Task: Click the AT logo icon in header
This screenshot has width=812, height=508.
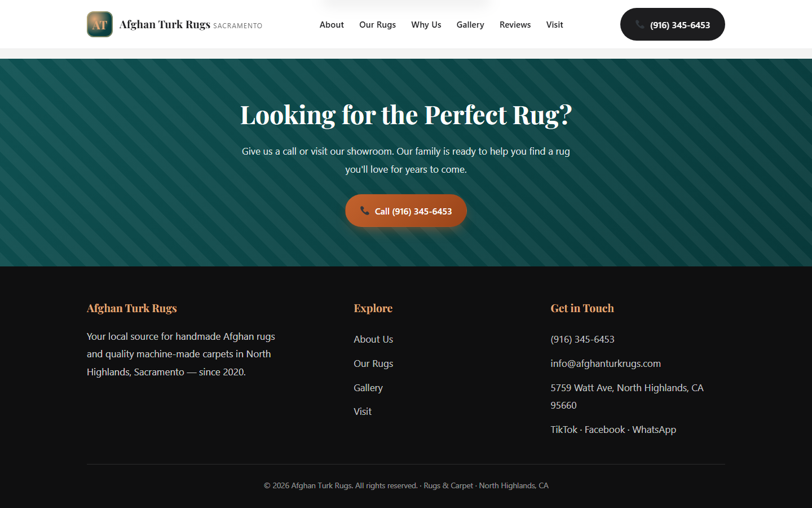Action: tap(100, 24)
